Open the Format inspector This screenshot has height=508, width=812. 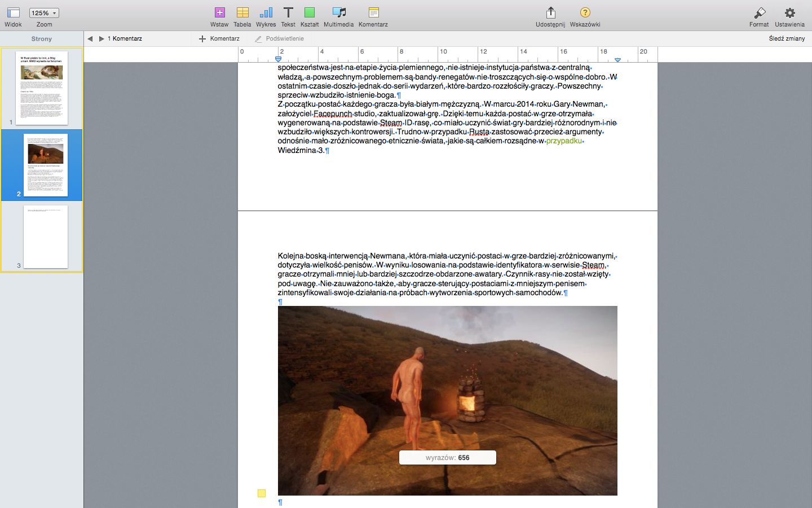[759, 12]
